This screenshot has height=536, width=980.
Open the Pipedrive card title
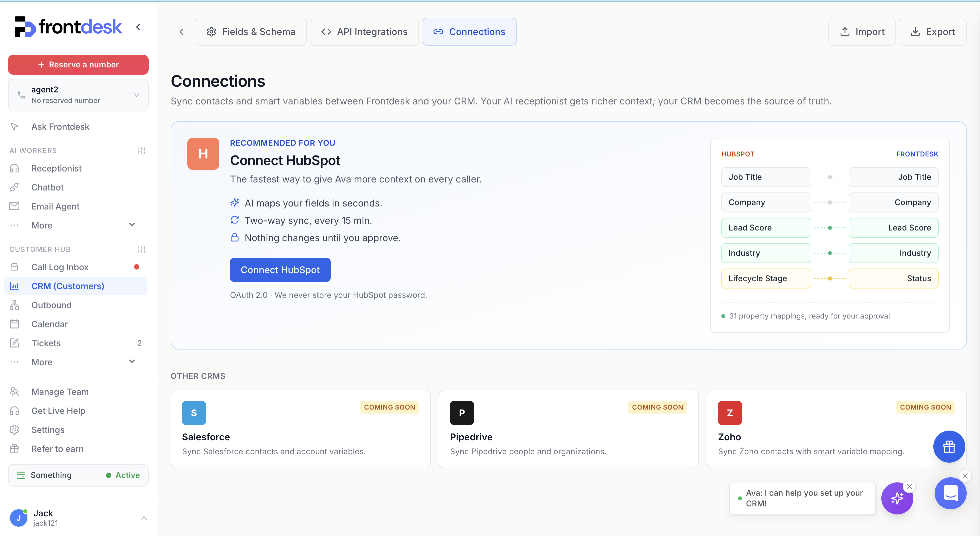click(x=471, y=437)
